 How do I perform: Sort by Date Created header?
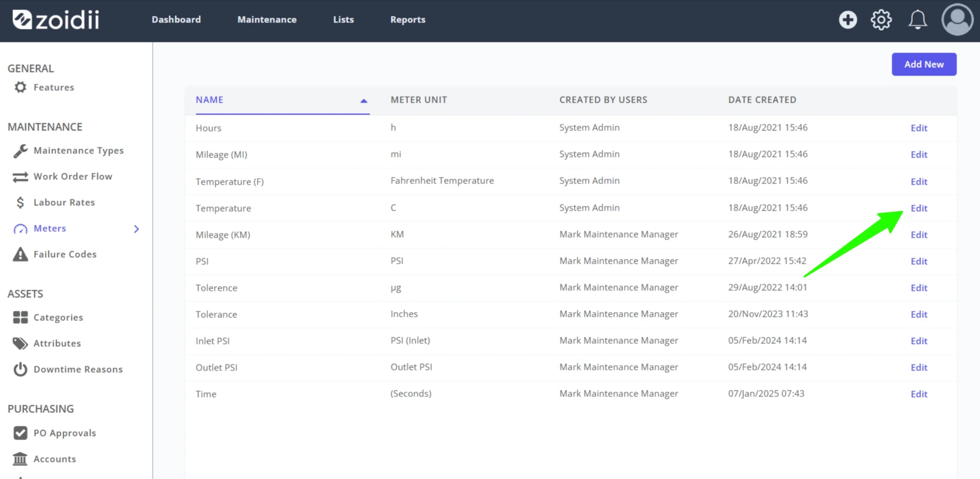(762, 100)
